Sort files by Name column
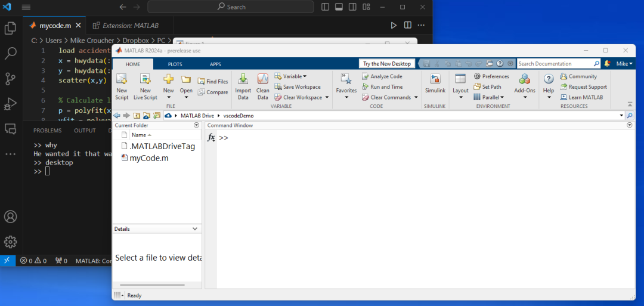Viewport: 644px width, 306px height. pyautogui.click(x=141, y=135)
